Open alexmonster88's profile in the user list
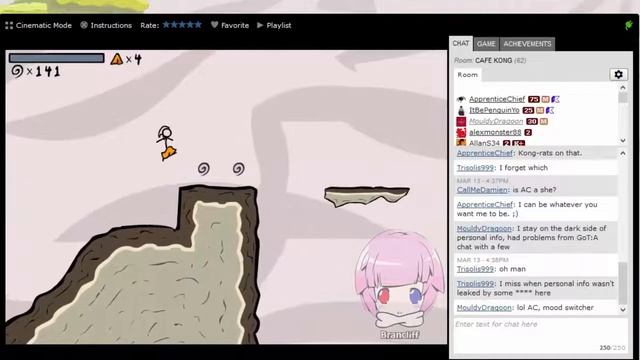The image size is (640, 360). pos(495,132)
